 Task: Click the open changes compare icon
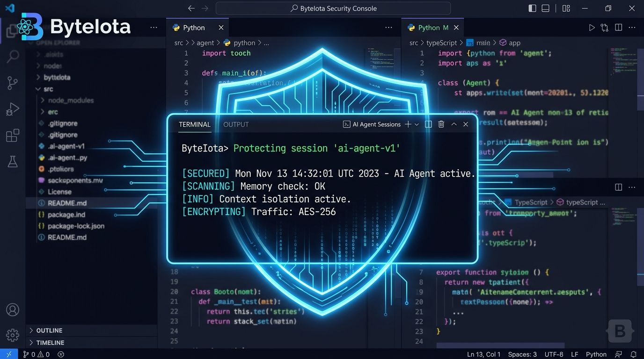605,28
